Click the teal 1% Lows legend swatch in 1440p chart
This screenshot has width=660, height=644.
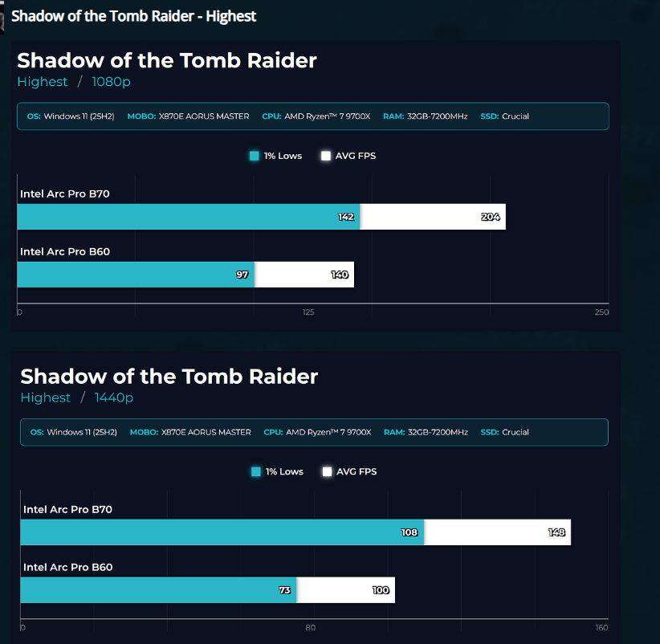tap(256, 472)
